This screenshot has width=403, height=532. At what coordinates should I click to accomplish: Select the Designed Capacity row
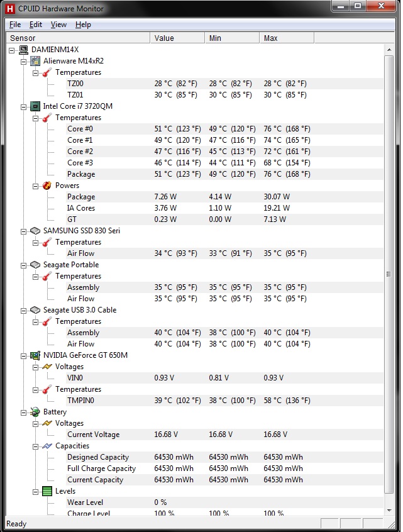[x=224, y=457]
